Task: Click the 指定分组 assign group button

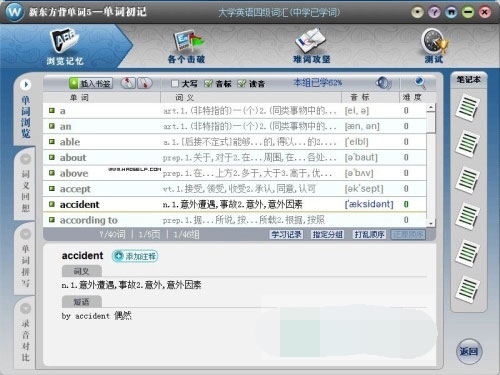Action: pyautogui.click(x=327, y=234)
